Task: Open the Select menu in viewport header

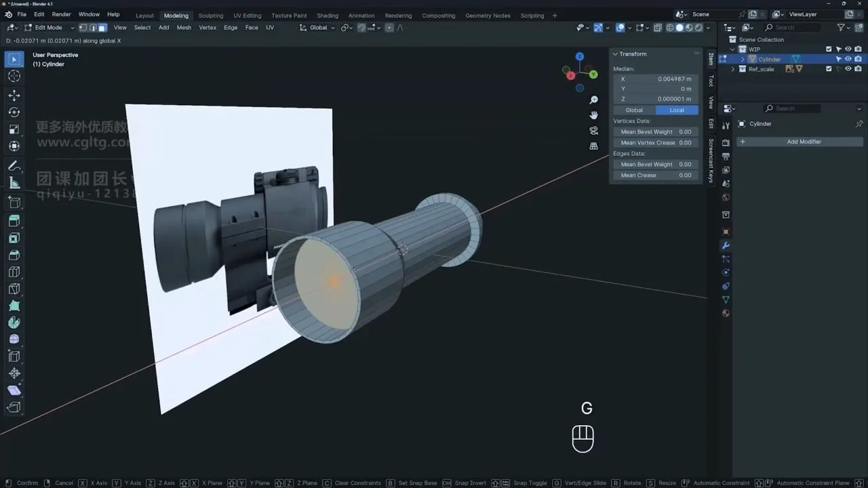Action: pos(142,28)
